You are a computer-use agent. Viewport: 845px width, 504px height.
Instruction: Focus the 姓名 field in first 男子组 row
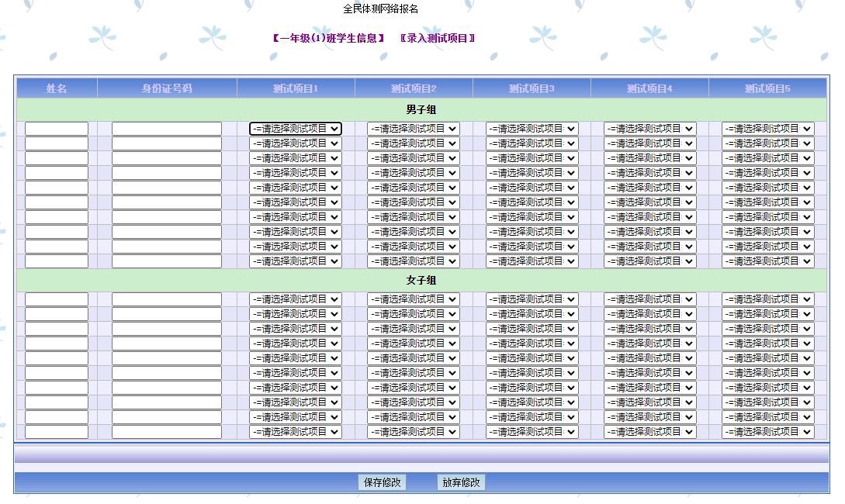pos(57,129)
